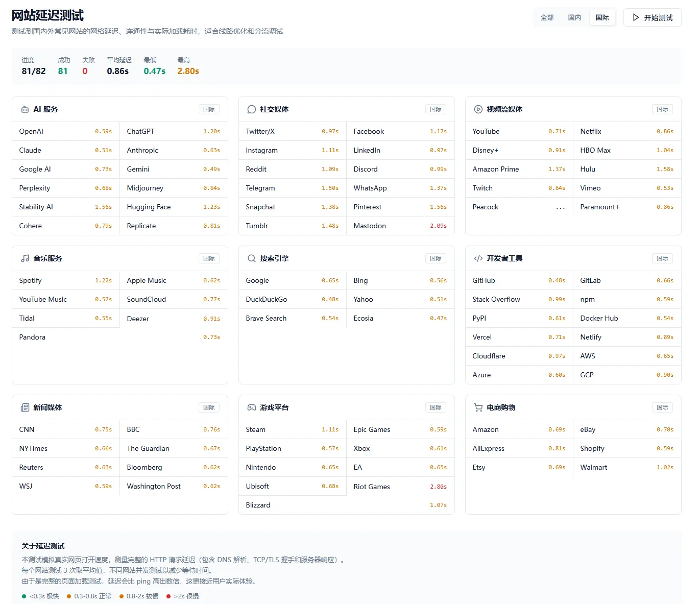Select the ChatGPT row

174,131
